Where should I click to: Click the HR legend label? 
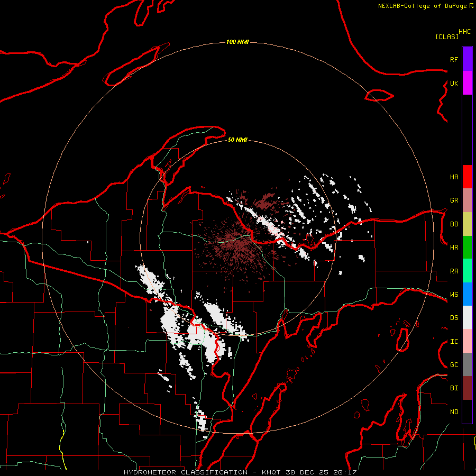click(x=454, y=248)
